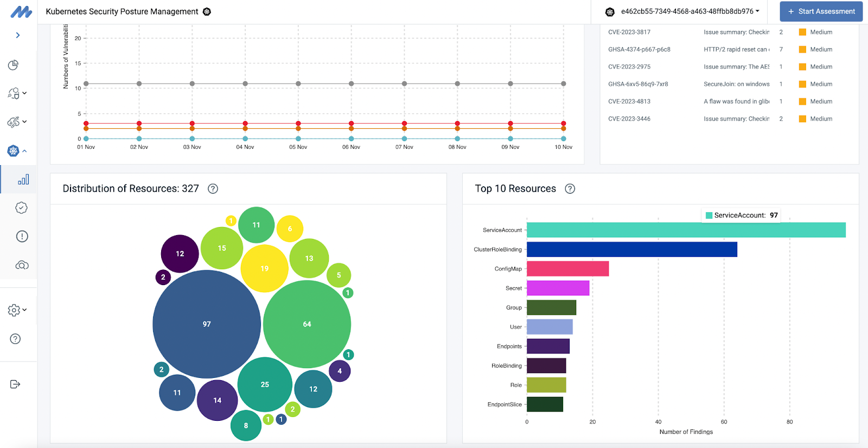868x448 pixels.
Task: Click the ServiceAccount bar in Top 10 chart
Action: (686, 230)
